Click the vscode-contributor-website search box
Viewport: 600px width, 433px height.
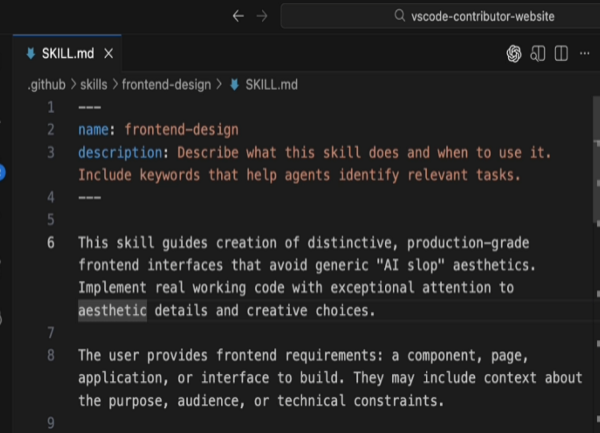point(440,16)
